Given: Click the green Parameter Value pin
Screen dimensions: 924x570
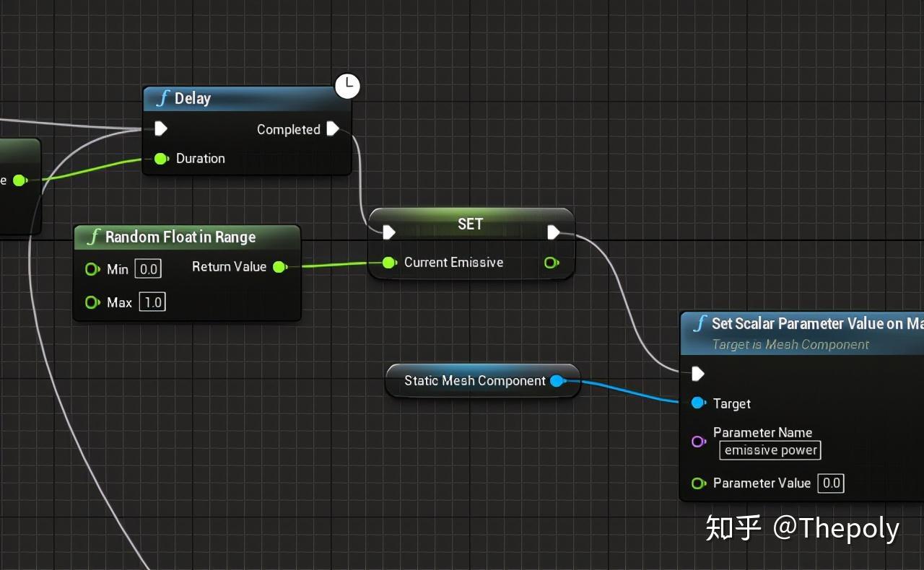Looking at the screenshot, I should [x=698, y=483].
